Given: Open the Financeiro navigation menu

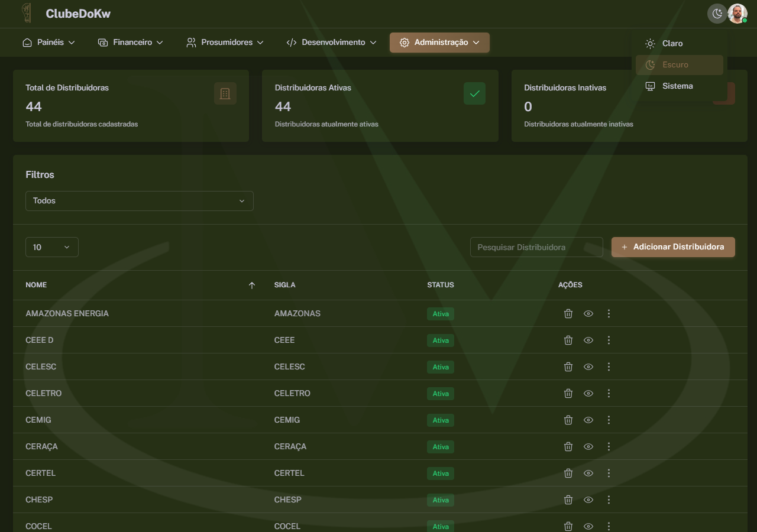Looking at the screenshot, I should [x=131, y=43].
